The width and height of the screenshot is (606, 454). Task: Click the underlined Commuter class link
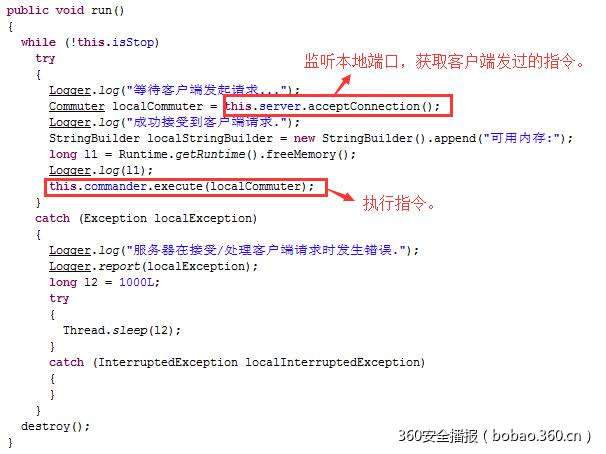77,106
